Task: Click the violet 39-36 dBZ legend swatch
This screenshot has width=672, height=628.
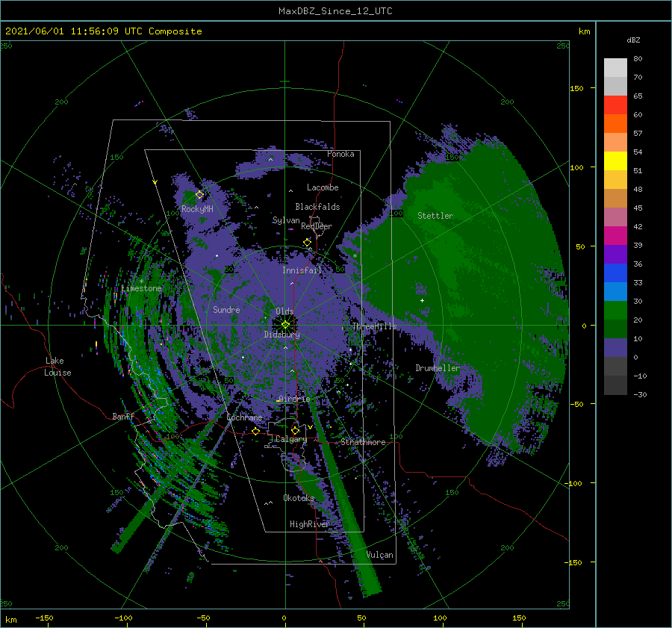Action: [615, 254]
